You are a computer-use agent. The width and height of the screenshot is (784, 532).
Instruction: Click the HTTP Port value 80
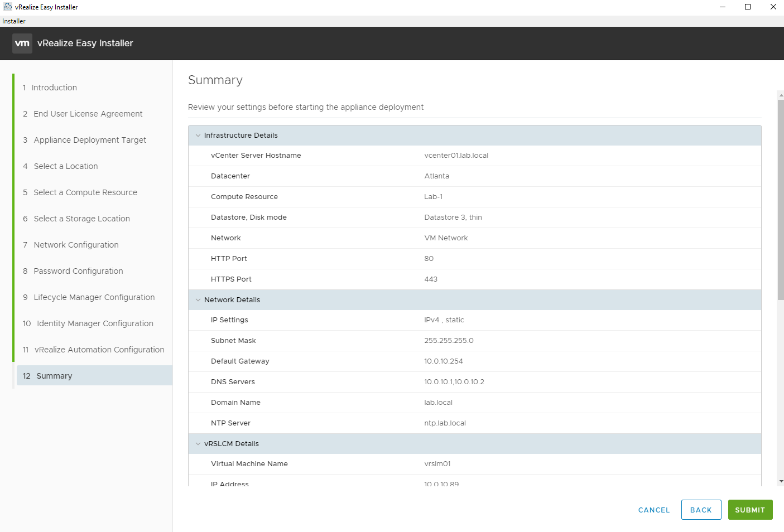(429, 259)
